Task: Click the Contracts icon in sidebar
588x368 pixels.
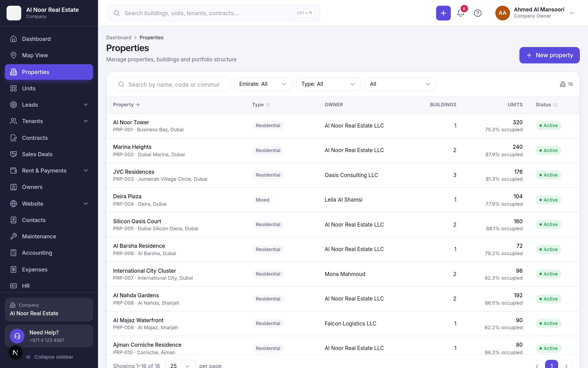Action: (x=14, y=138)
